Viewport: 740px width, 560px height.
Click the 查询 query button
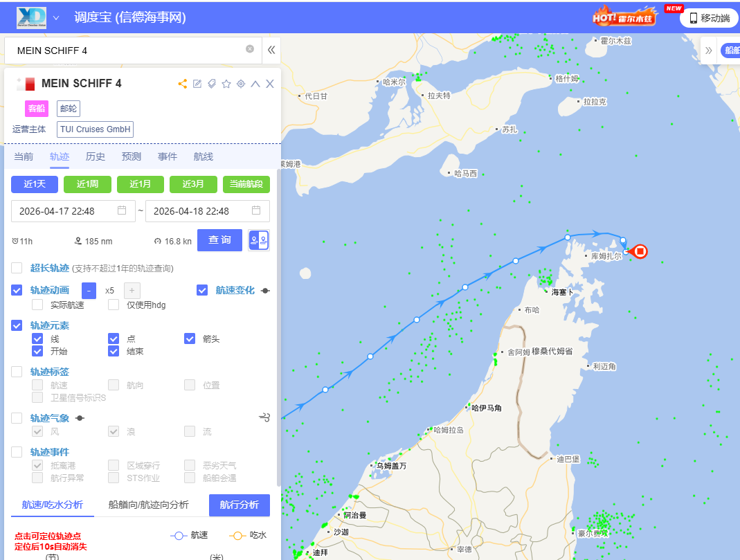pos(219,240)
